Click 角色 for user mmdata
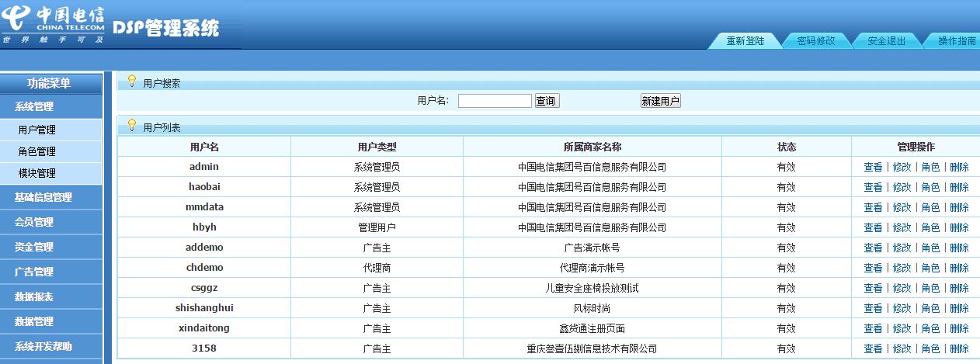Image resolution: width=980 pixels, height=364 pixels. (930, 207)
